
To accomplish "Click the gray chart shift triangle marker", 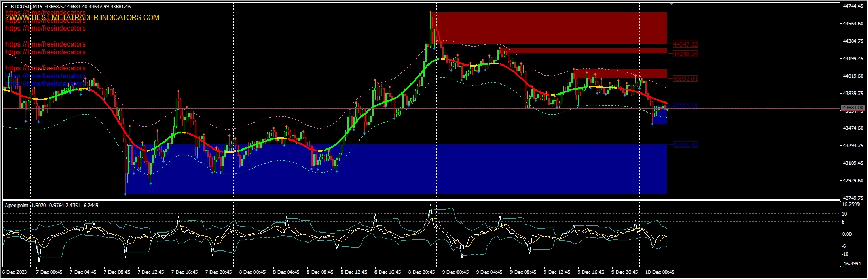I will (671, 4).
